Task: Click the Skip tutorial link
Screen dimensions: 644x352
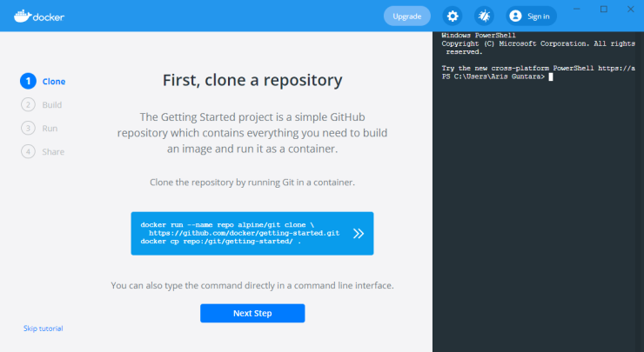Action: [x=44, y=329]
